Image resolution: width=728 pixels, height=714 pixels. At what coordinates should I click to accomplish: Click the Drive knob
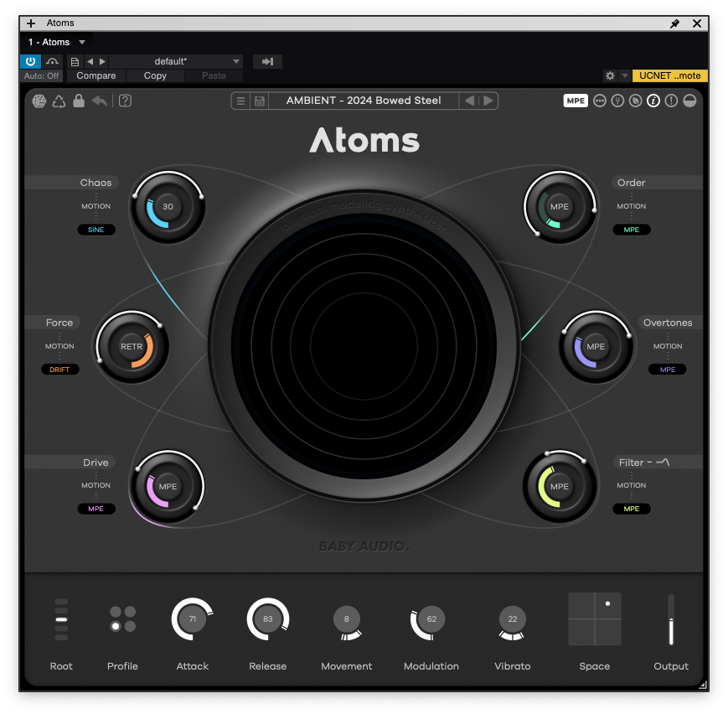click(x=168, y=486)
